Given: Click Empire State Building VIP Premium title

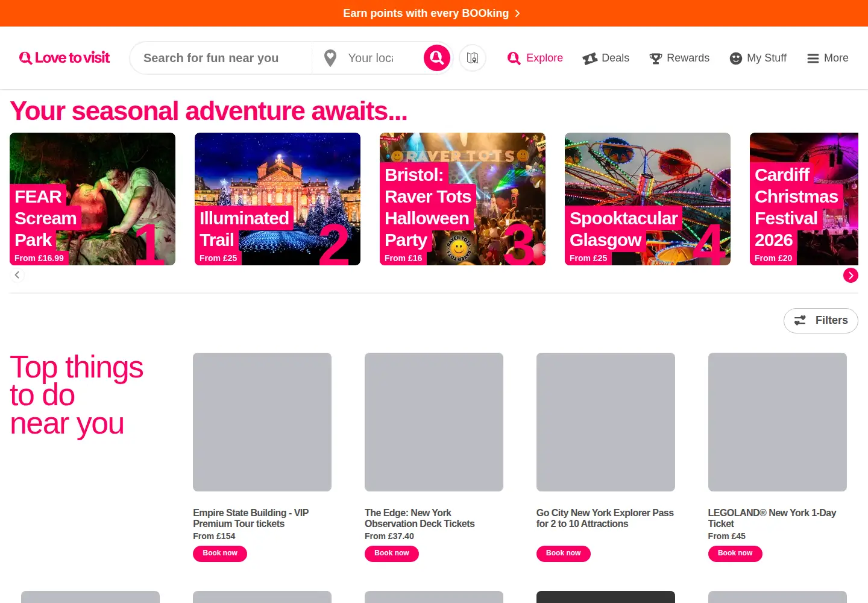Looking at the screenshot, I should coord(251,518).
